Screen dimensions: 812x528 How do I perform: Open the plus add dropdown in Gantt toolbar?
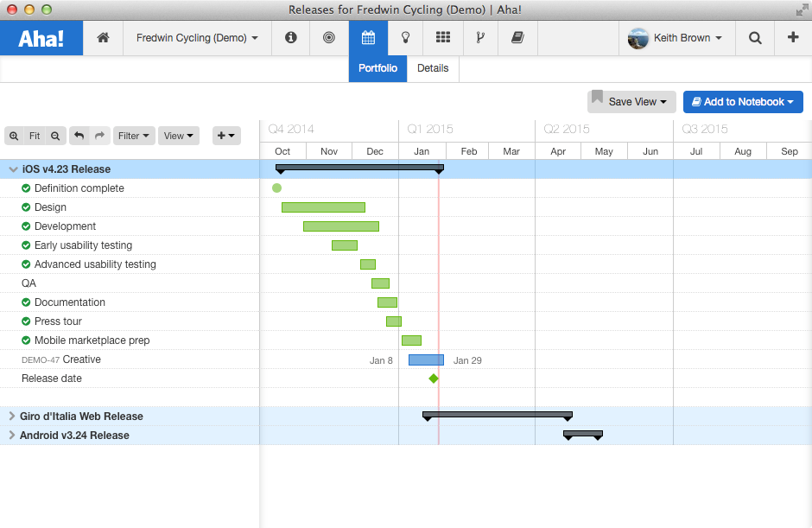(x=226, y=136)
